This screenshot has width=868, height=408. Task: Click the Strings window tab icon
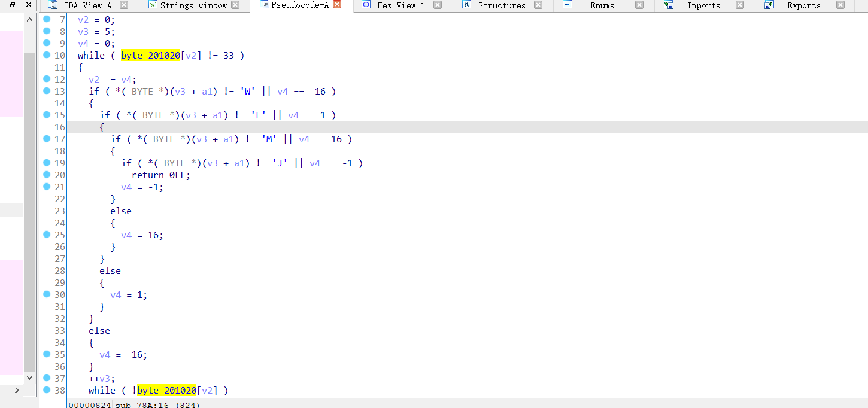(152, 5)
